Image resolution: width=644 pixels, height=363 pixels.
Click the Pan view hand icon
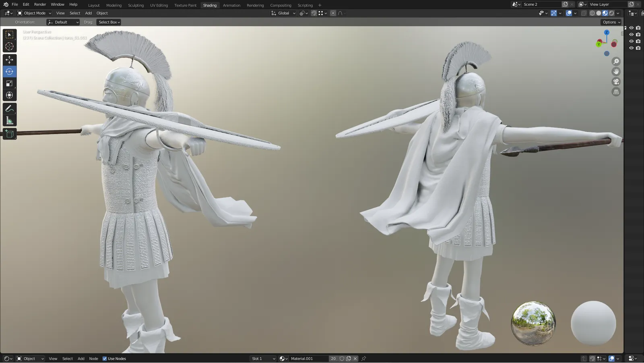click(x=616, y=71)
